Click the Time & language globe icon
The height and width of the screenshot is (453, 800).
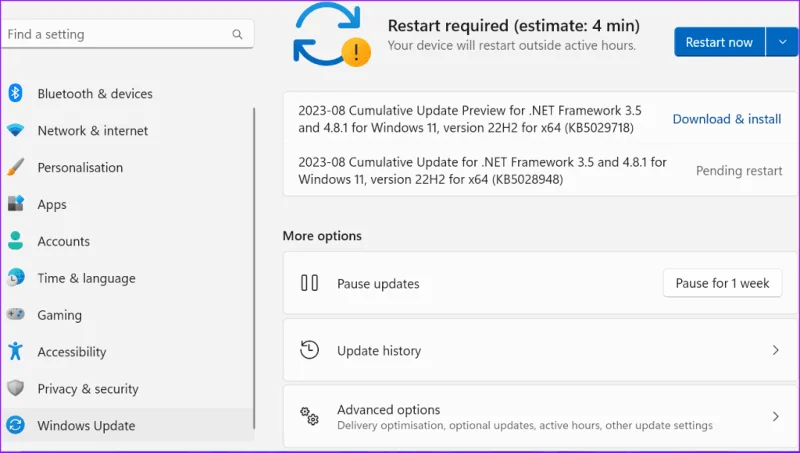pos(15,278)
